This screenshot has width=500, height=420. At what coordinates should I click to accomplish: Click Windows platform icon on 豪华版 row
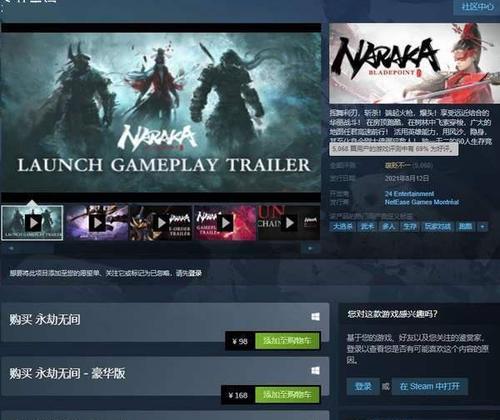(x=315, y=370)
